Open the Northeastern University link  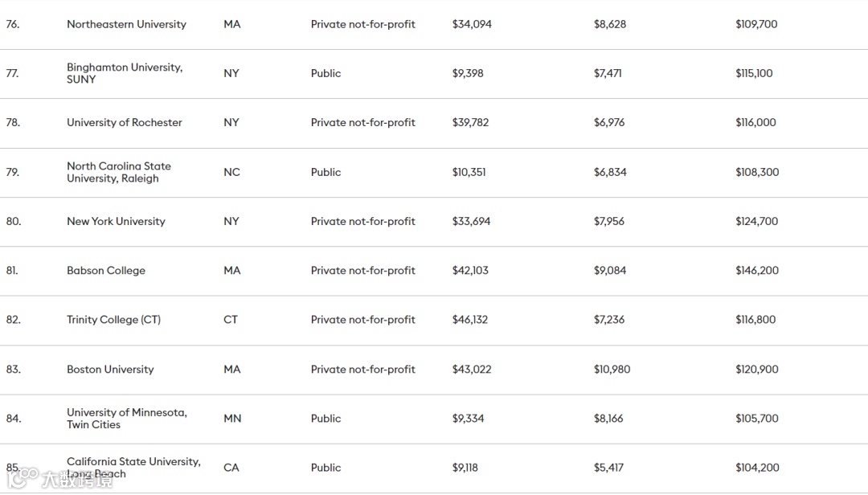(126, 24)
